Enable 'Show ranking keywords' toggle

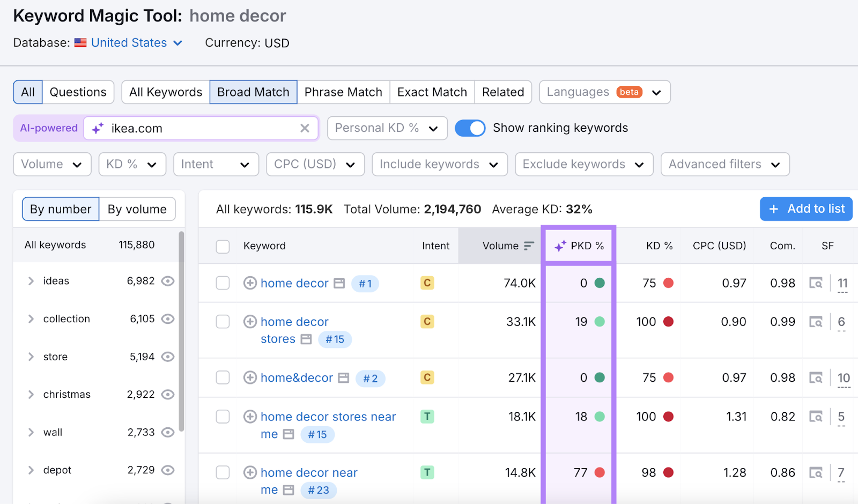tap(470, 128)
